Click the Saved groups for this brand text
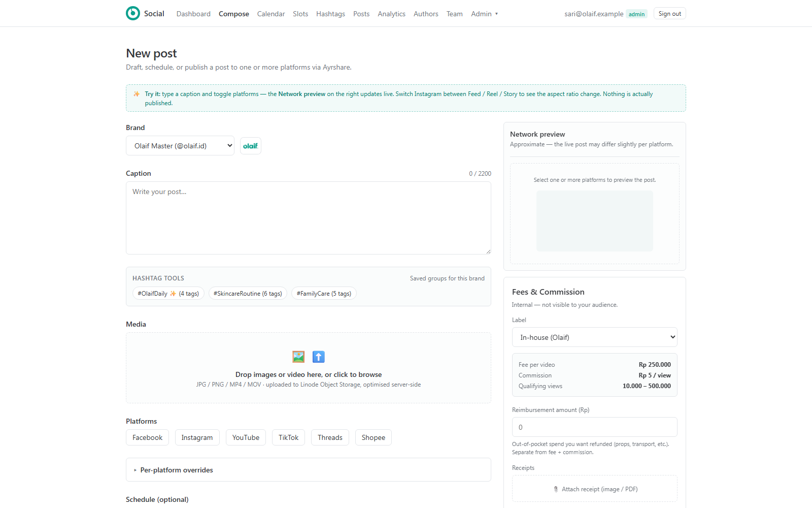This screenshot has width=812, height=508. click(x=447, y=278)
